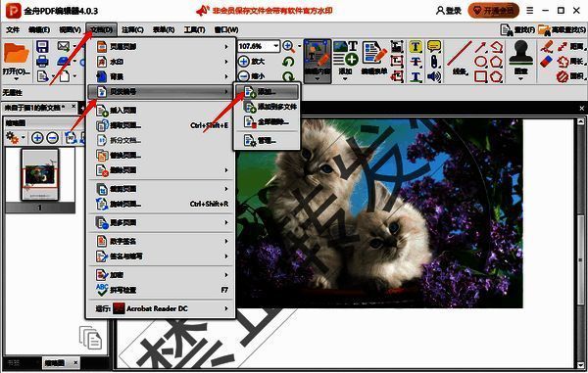Expand the 数字签名 digital signature submenu
This screenshot has height=373, width=588.
point(162,241)
